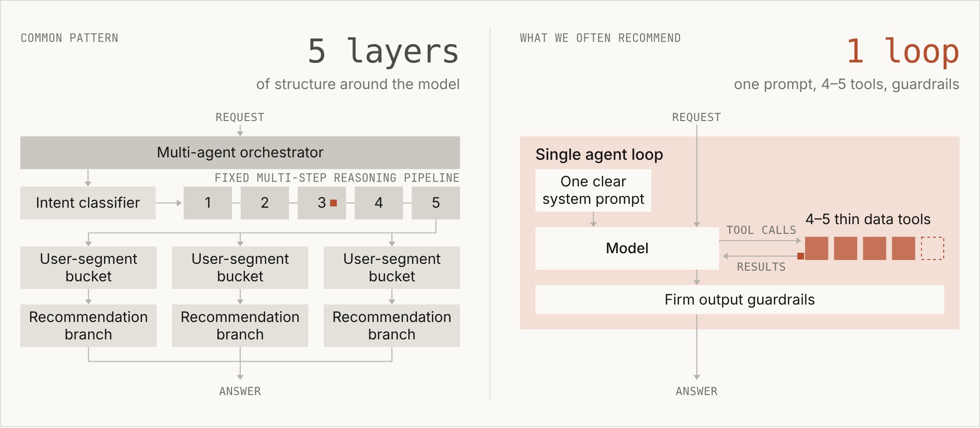Click the '5 layers' heading
Screen dimensions: 980x428
point(383,51)
